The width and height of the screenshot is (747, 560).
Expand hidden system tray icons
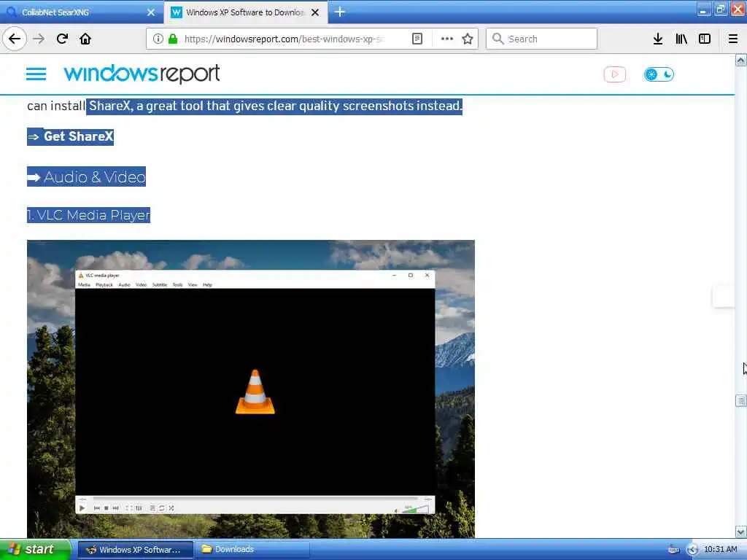click(692, 550)
